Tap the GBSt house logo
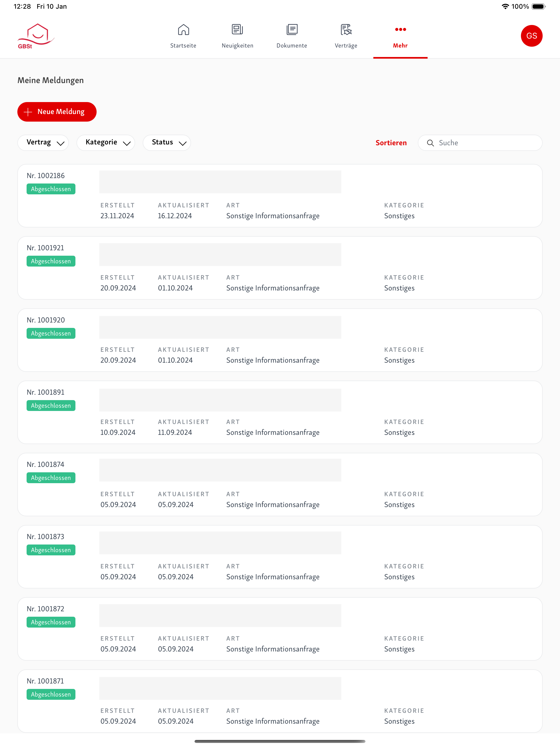This screenshot has width=560, height=747. point(36,36)
